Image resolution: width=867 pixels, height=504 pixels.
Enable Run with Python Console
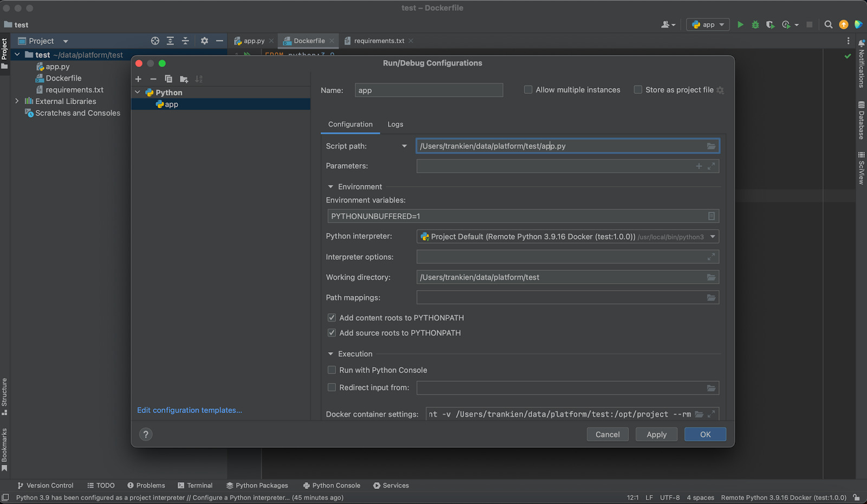tap(331, 370)
